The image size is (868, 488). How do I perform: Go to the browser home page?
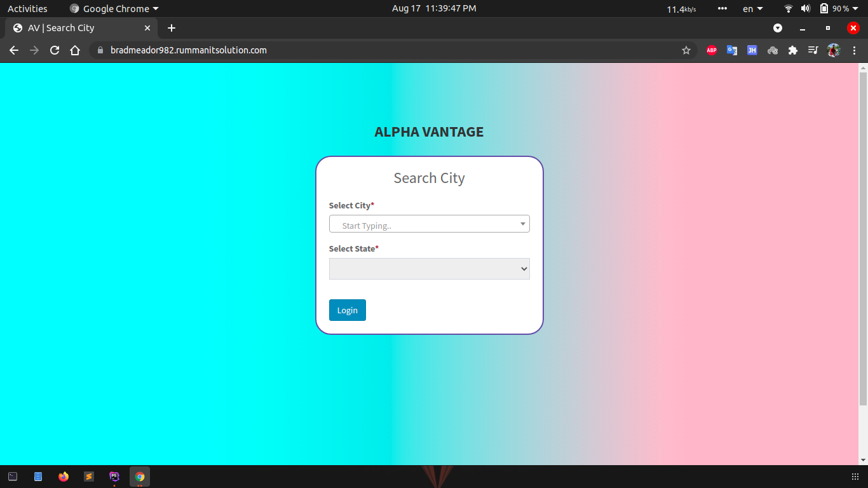click(x=75, y=50)
